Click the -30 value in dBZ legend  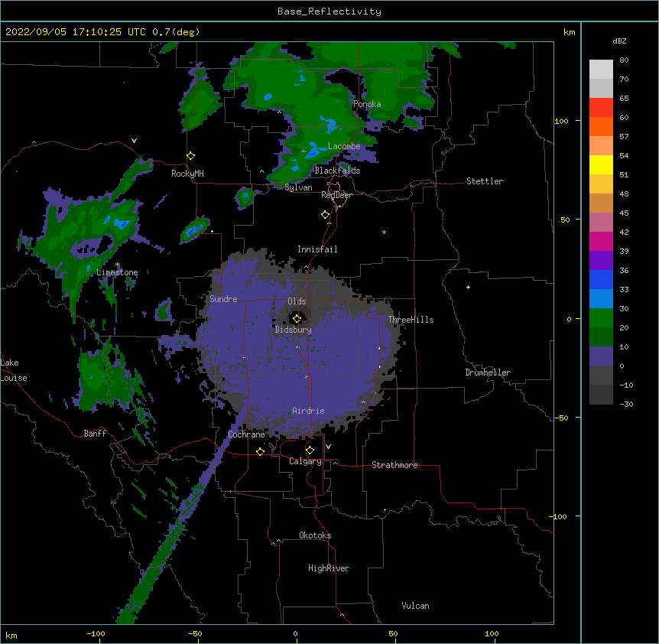[626, 405]
